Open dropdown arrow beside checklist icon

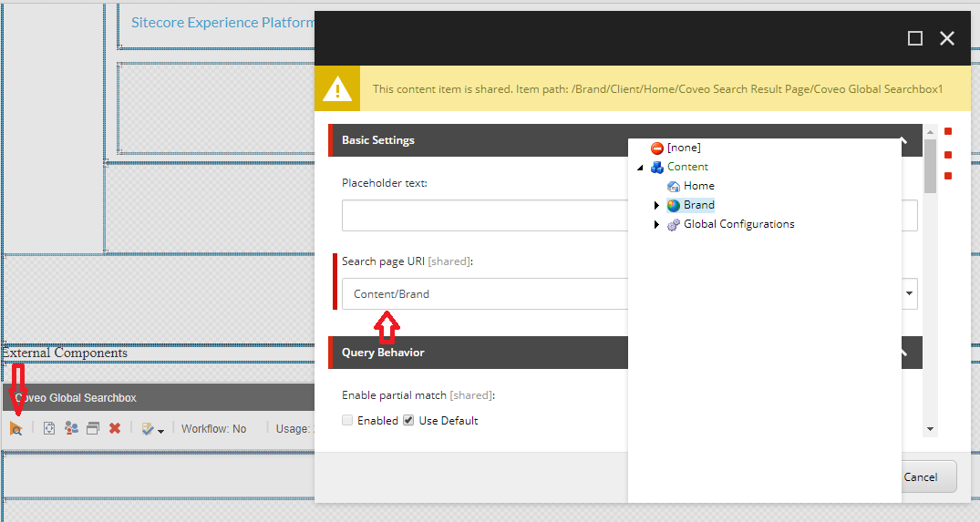click(x=160, y=431)
